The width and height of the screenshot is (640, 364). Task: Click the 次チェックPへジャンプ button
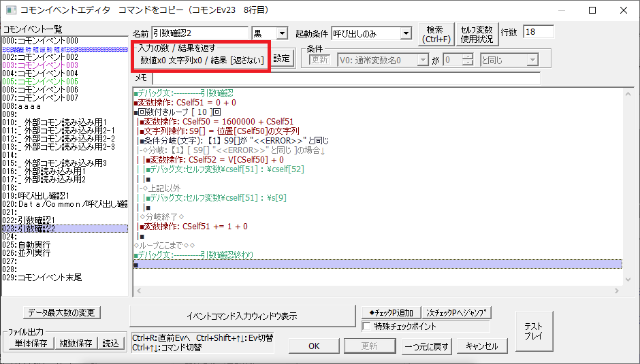(x=456, y=312)
